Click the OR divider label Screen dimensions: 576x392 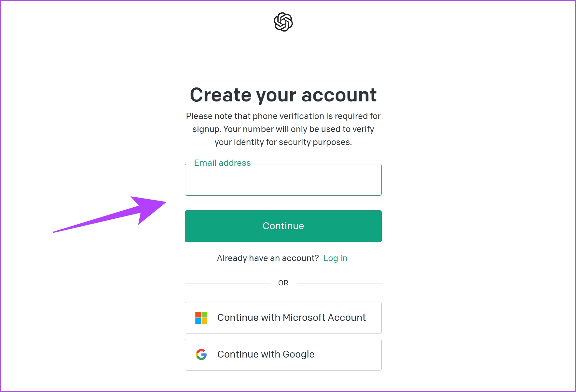(x=283, y=283)
